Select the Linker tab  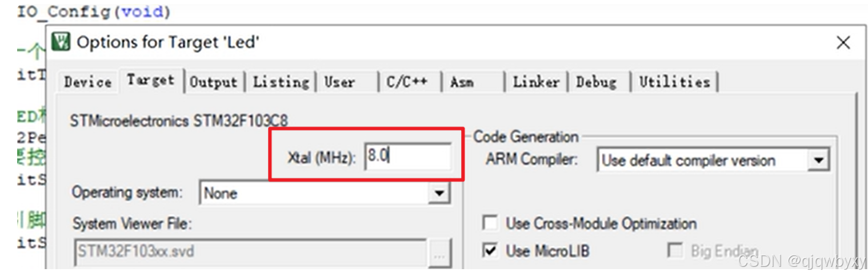point(536,82)
